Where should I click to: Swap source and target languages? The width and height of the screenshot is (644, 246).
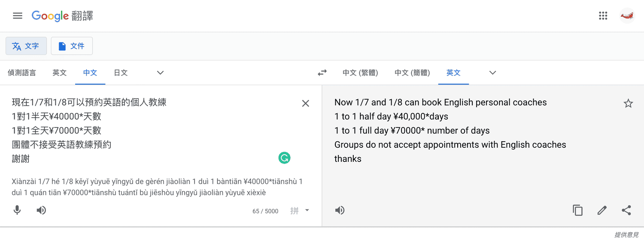(322, 73)
